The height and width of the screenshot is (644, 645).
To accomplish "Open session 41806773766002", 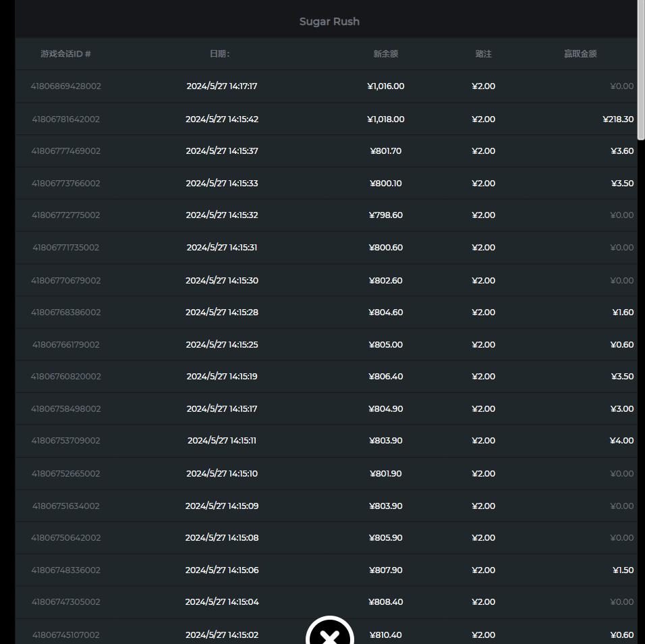I will tap(66, 183).
